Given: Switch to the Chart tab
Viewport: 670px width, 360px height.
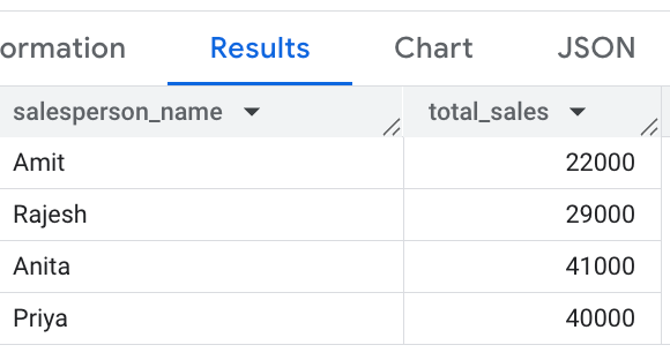Looking at the screenshot, I should (433, 48).
